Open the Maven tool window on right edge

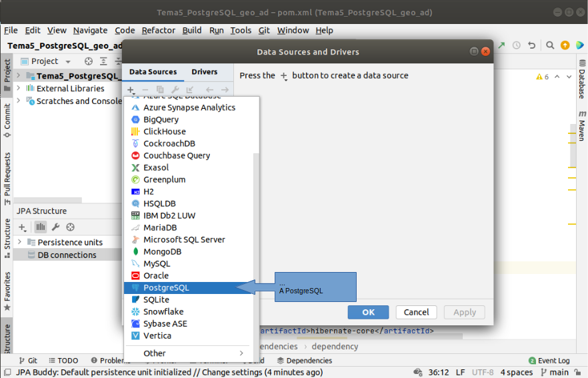581,125
